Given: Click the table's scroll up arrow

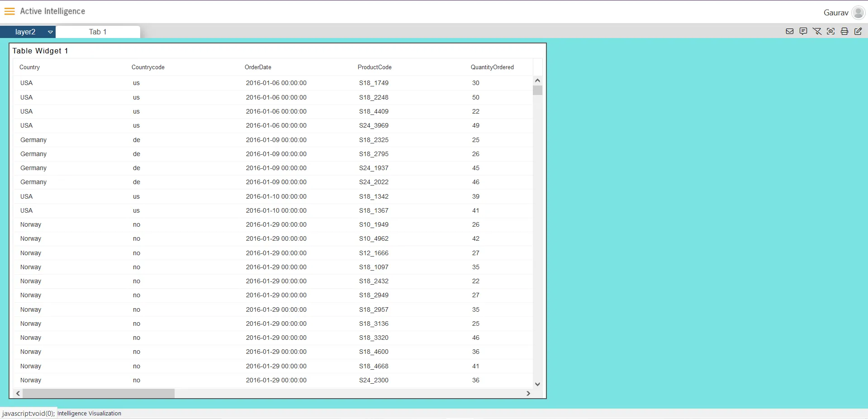Looking at the screenshot, I should pyautogui.click(x=537, y=81).
